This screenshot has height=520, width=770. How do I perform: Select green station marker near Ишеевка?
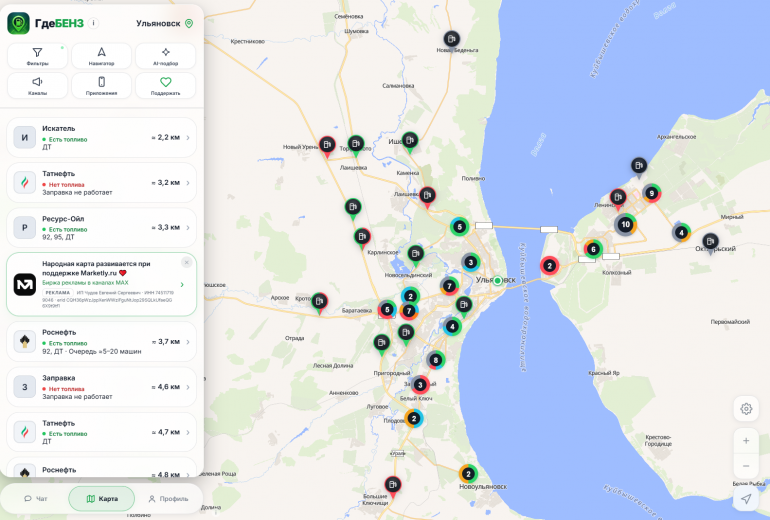tap(410, 142)
